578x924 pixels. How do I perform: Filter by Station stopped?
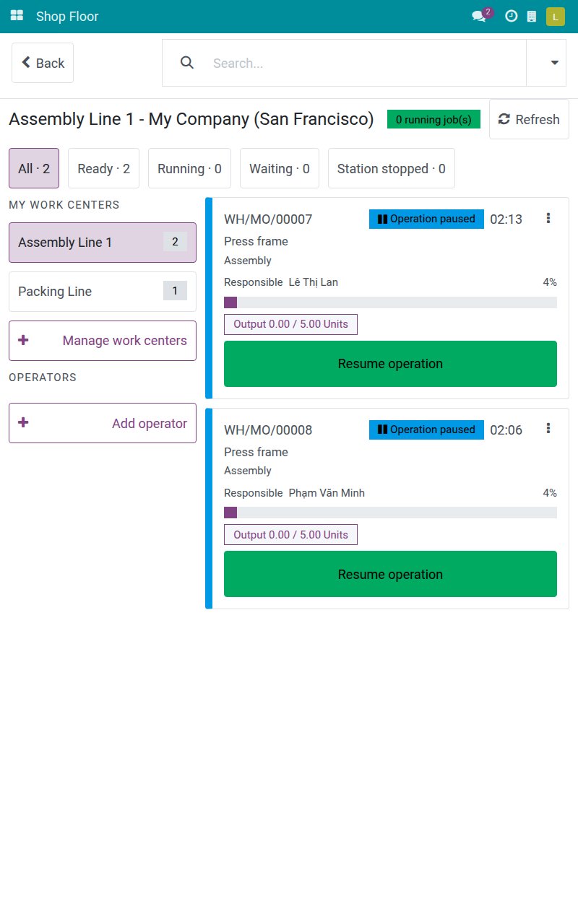392,168
